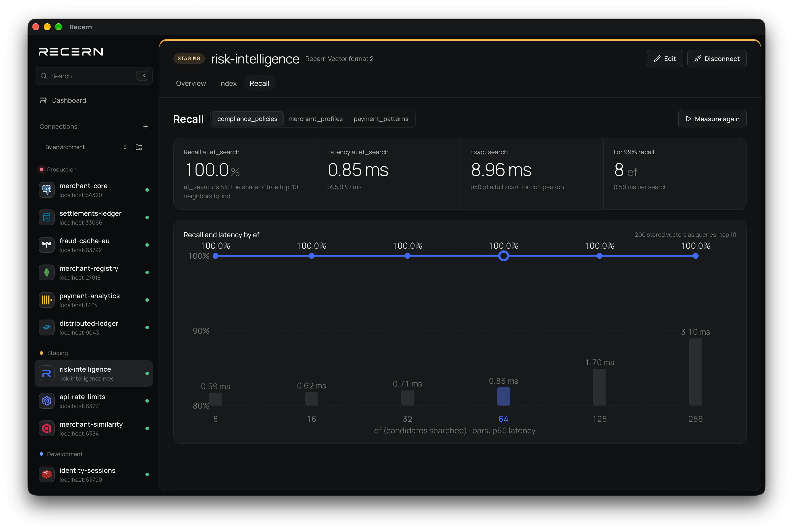Click the For 99% recall stat card
The height and width of the screenshot is (532, 793).
click(674, 174)
